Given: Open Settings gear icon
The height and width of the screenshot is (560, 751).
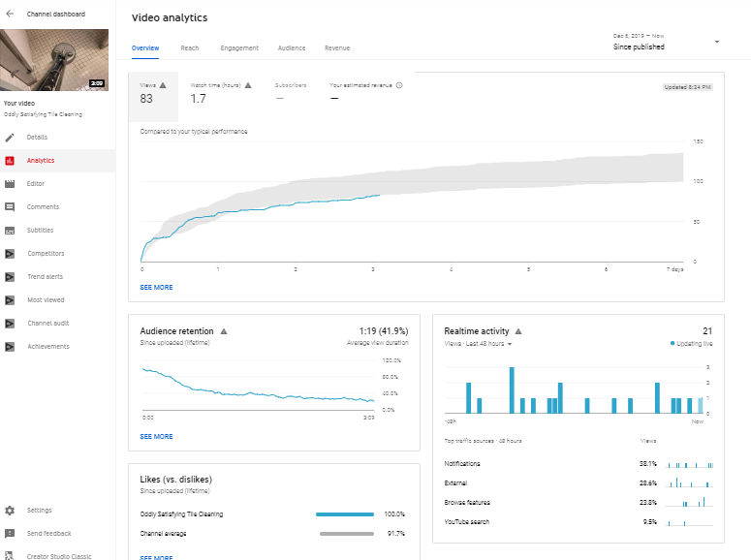Looking at the screenshot, I should tap(10, 511).
